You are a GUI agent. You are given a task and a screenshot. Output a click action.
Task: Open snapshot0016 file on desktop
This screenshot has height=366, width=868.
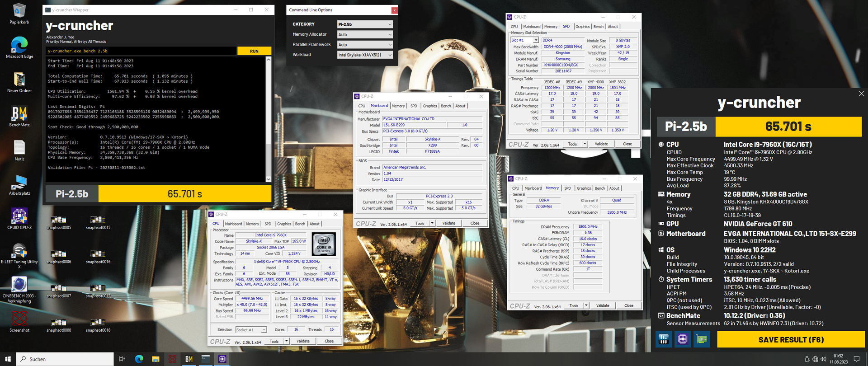[x=98, y=257]
